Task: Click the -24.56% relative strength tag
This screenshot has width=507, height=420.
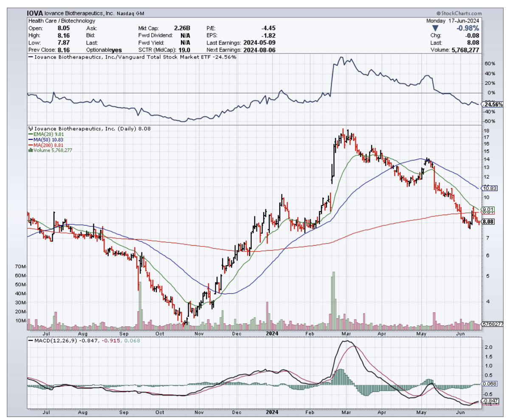Action: pyautogui.click(x=491, y=104)
